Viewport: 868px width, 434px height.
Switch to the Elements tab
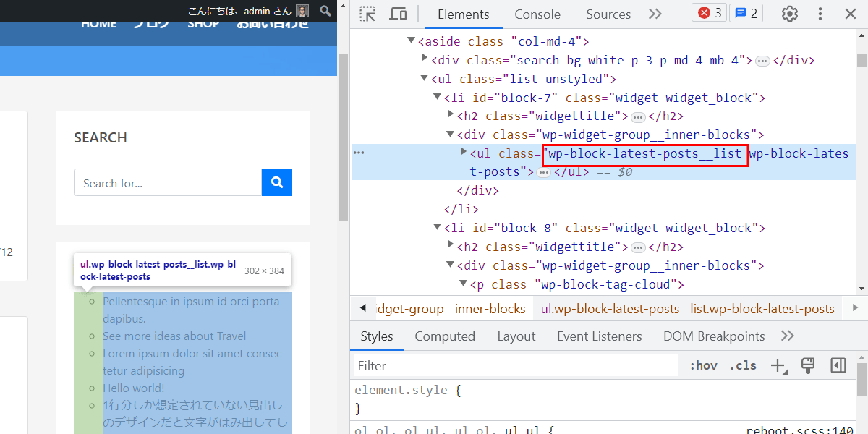point(464,14)
